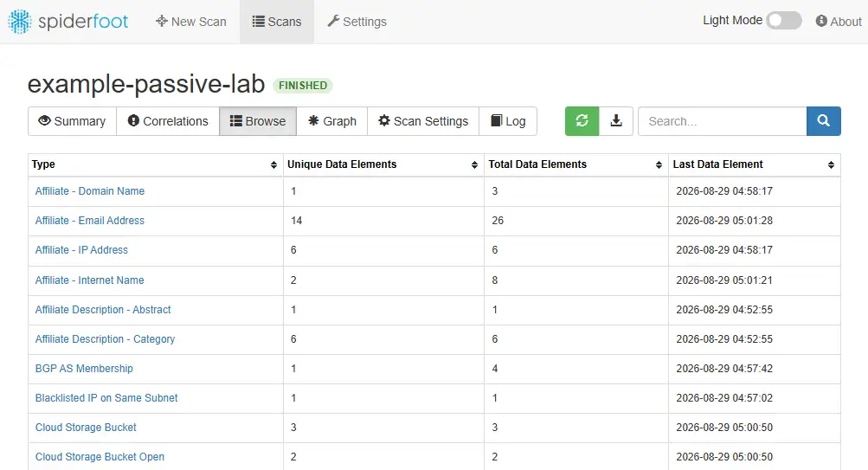This screenshot has height=470, width=868.
Task: Click timestamp 2026-08-29 05:01:28
Action: coord(724,221)
